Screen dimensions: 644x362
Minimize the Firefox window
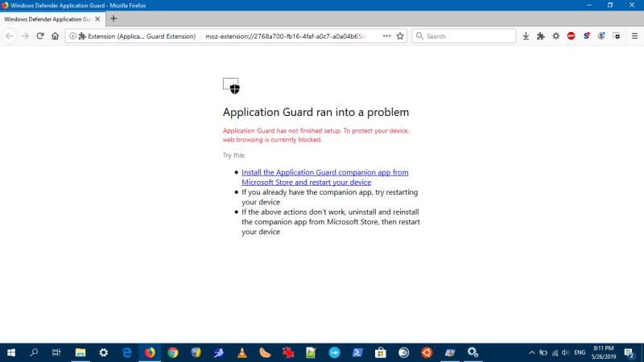tap(589, 6)
